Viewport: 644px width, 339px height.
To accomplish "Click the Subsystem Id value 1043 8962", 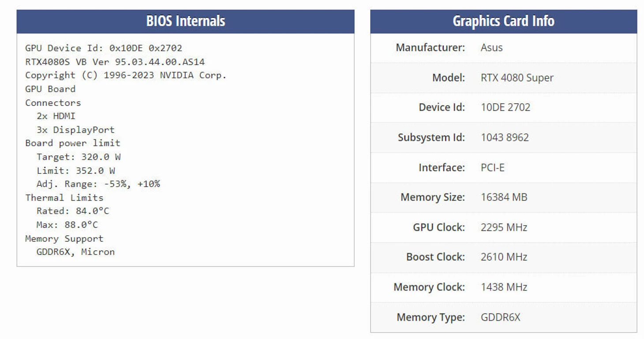I will click(x=505, y=137).
